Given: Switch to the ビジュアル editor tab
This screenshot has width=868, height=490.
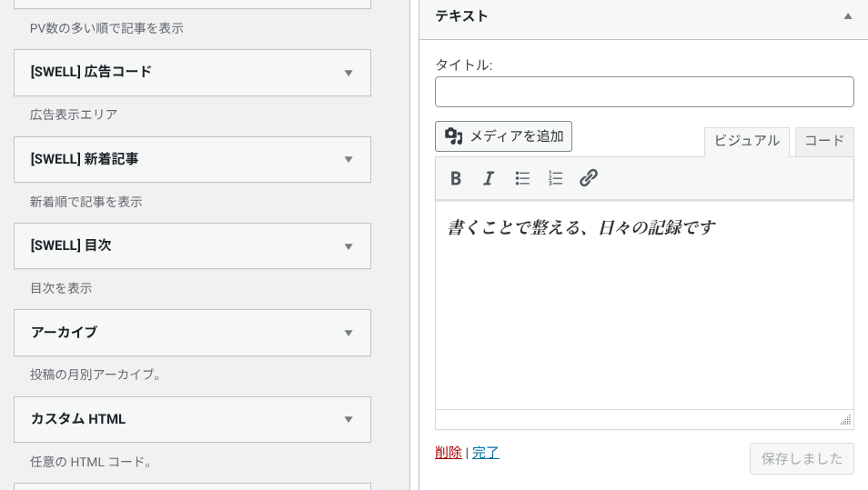Looking at the screenshot, I should [x=746, y=141].
